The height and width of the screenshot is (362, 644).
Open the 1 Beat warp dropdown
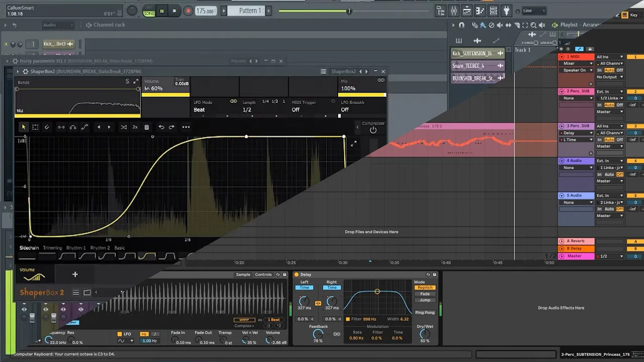coord(273,320)
